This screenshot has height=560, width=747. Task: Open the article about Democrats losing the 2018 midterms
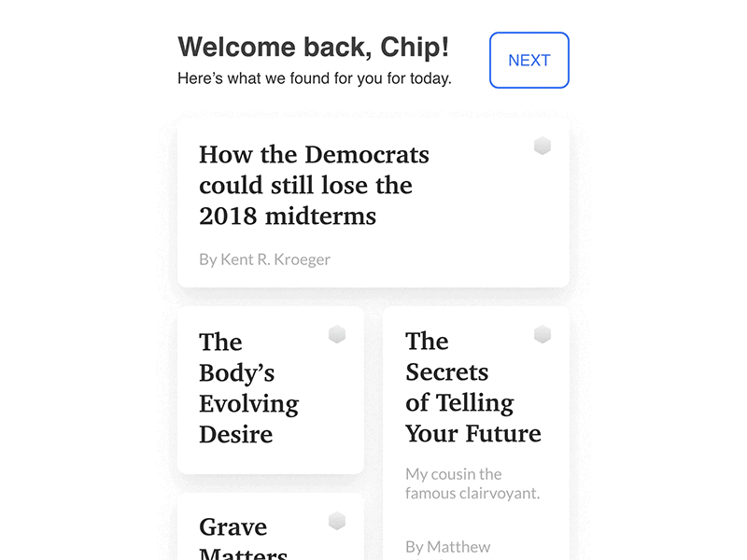pyautogui.click(x=313, y=185)
